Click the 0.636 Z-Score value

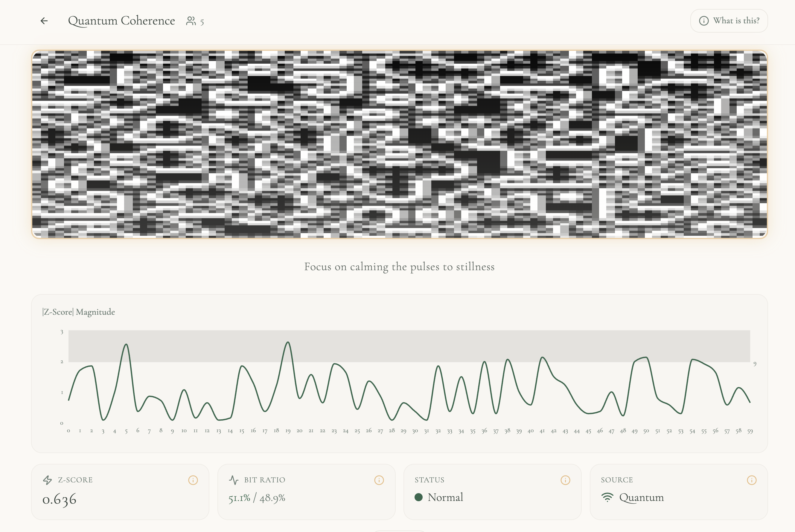tap(60, 499)
